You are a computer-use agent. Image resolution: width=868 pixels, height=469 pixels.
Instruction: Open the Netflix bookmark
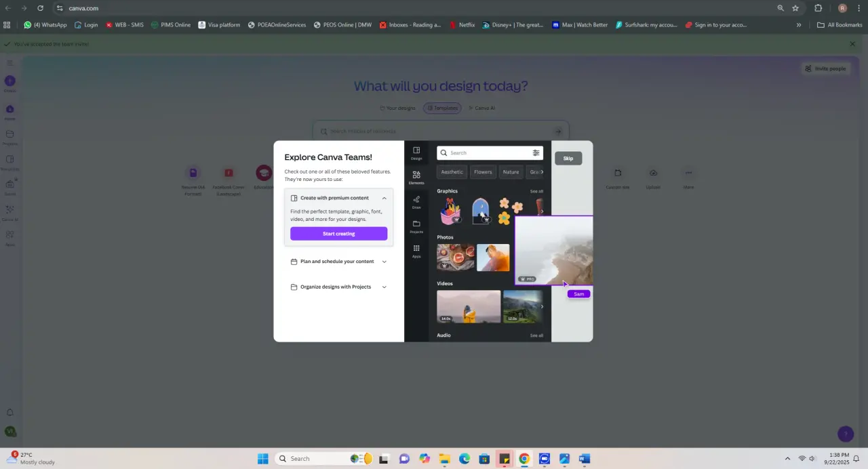tap(462, 25)
